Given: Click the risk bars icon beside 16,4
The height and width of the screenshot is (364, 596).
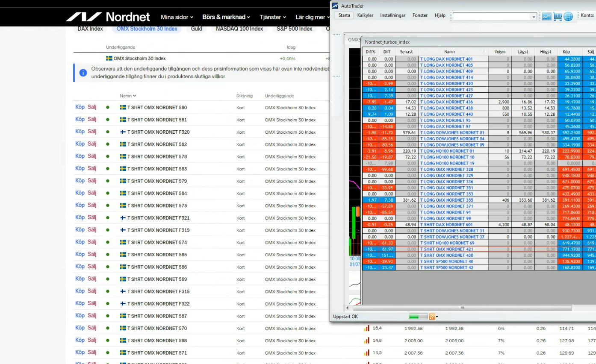Looking at the screenshot, I should 366,329.
